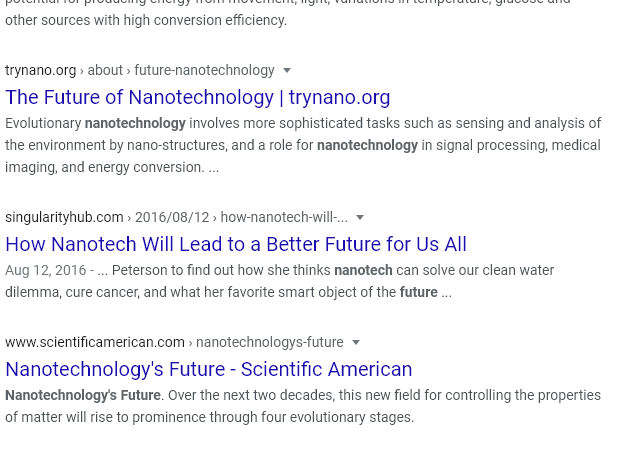Click bold 'nanotech' word in singularityhub snippet
Viewport: 620px width, 450px height.
point(363,270)
